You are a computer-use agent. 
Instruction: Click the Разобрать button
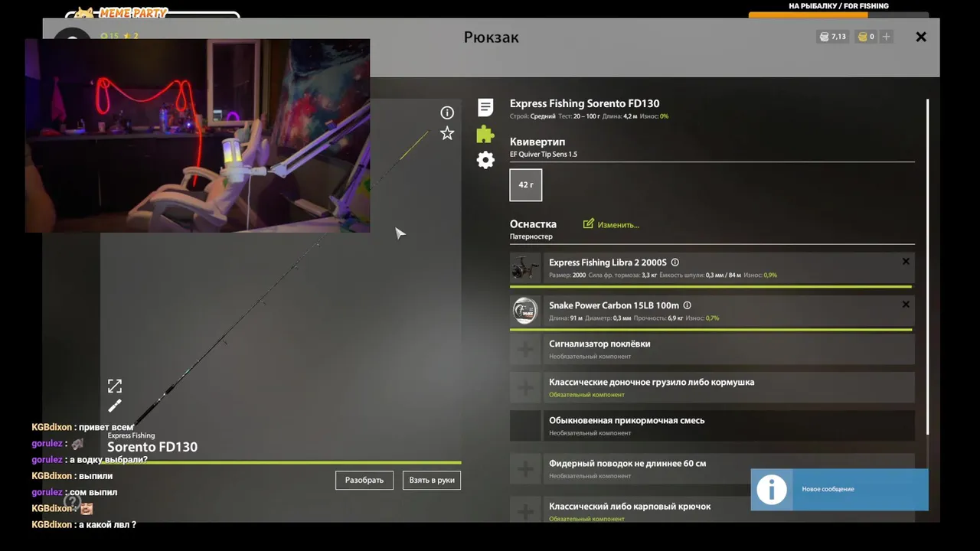pyautogui.click(x=364, y=480)
